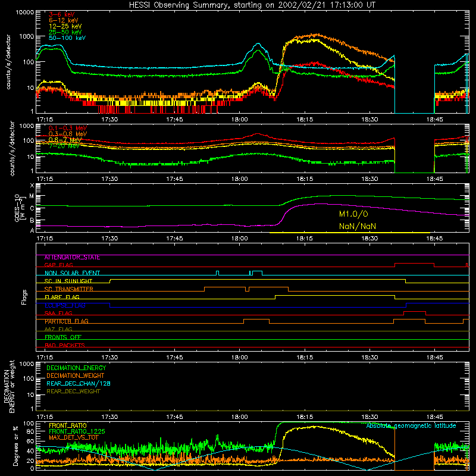The width and height of the screenshot is (476, 476).
Task: Click the REAR_DEC_WEIGHT legend entry
Action: click(x=73, y=392)
